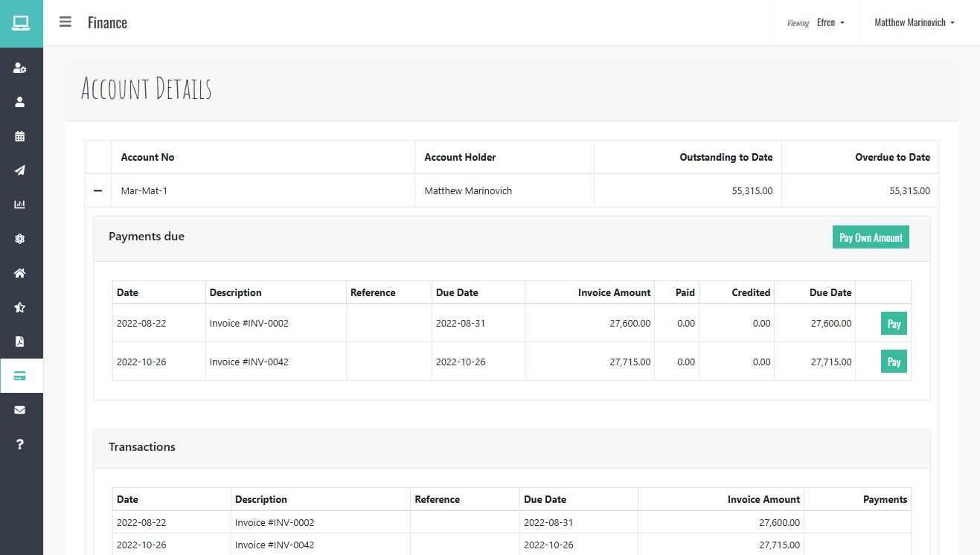The image size is (980, 555).
Task: Collapse the Mar-Mat-1 account row
Action: (x=97, y=191)
